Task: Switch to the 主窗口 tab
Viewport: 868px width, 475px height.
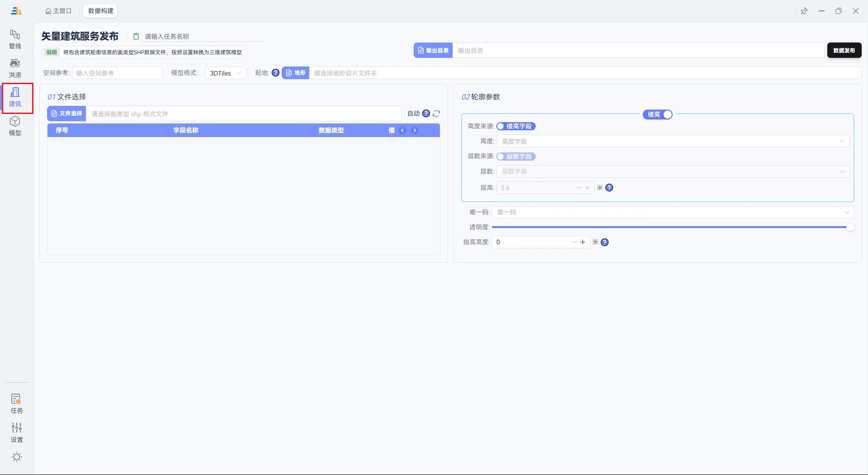Action: pos(59,11)
